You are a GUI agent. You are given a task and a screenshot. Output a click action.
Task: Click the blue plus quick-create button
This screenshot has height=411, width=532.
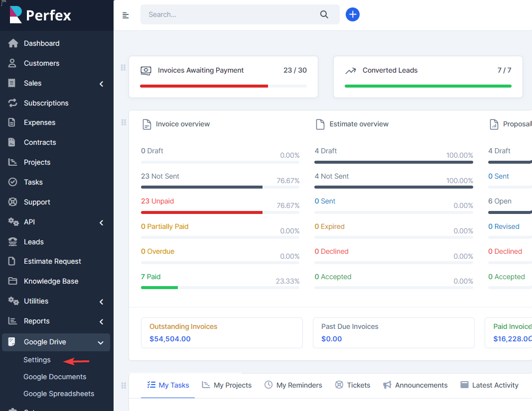coord(353,14)
